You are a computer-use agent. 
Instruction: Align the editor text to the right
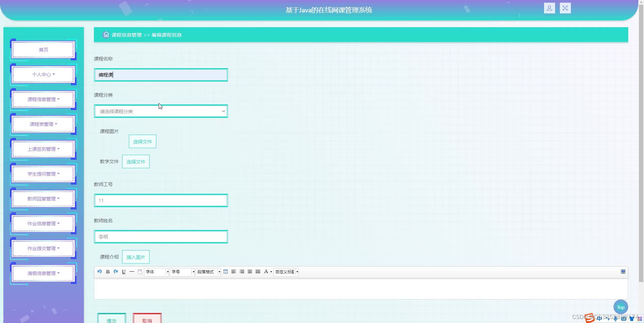[x=242, y=272]
